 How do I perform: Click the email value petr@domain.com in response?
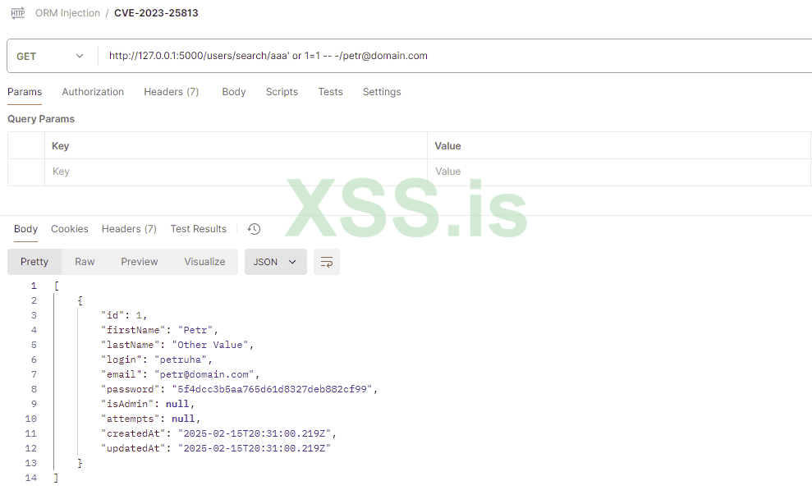204,374
